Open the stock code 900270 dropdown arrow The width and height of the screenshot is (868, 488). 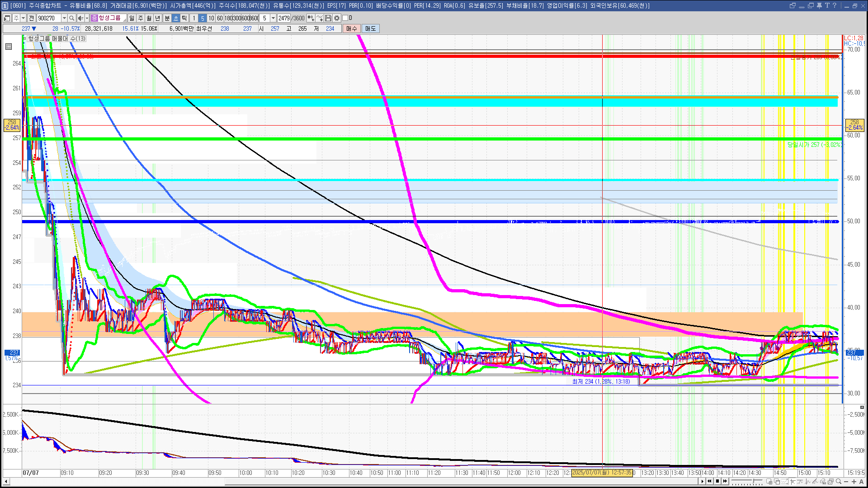(x=64, y=18)
